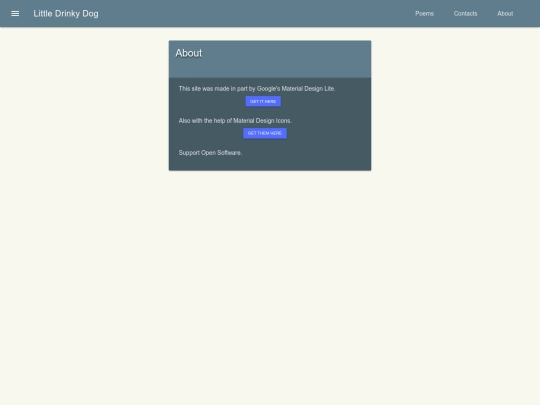Click the Little Drinky Dog site title
Screen dimensions: 540x405
tap(66, 14)
